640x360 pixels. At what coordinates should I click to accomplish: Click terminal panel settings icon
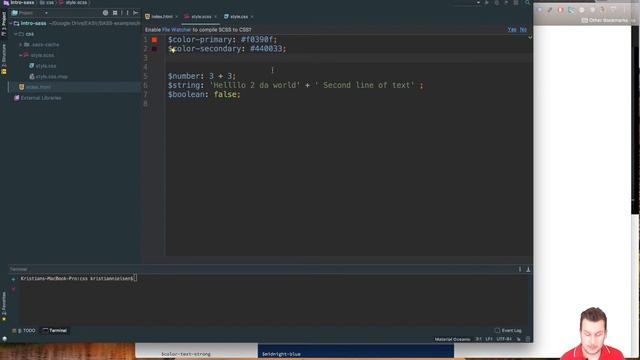[520, 269]
